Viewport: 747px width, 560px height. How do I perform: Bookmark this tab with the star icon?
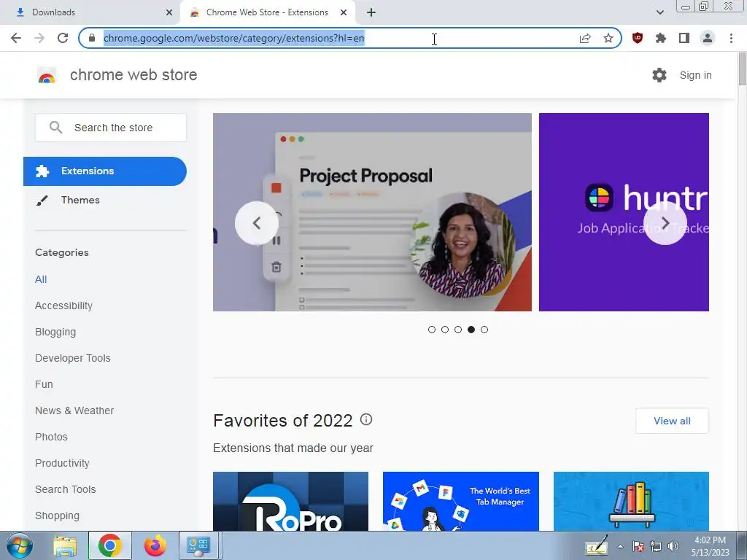tap(608, 38)
